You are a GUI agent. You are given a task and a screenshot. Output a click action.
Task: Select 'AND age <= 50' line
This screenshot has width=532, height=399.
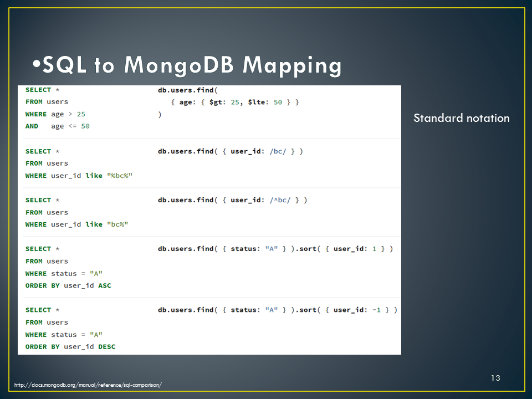click(x=57, y=126)
